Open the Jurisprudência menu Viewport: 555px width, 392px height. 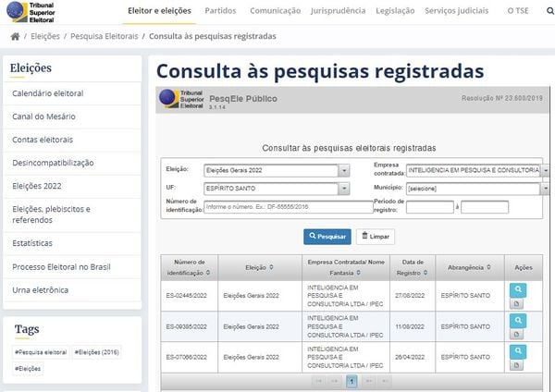[338, 11]
